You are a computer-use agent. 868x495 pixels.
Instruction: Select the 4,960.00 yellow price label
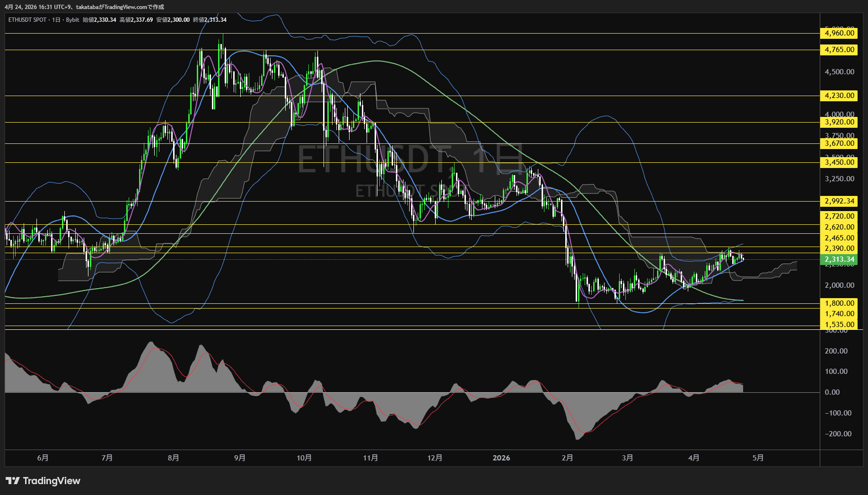click(x=839, y=33)
